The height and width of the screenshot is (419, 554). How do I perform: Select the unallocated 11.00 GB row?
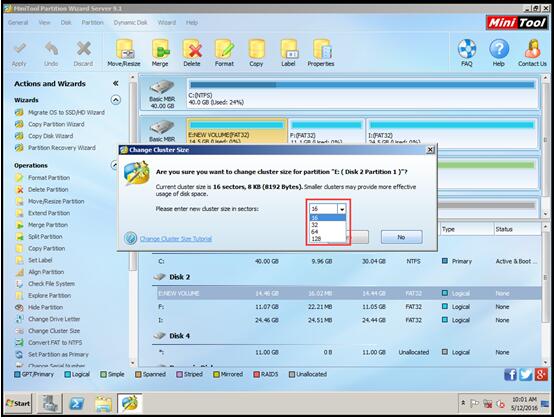pos(348,352)
